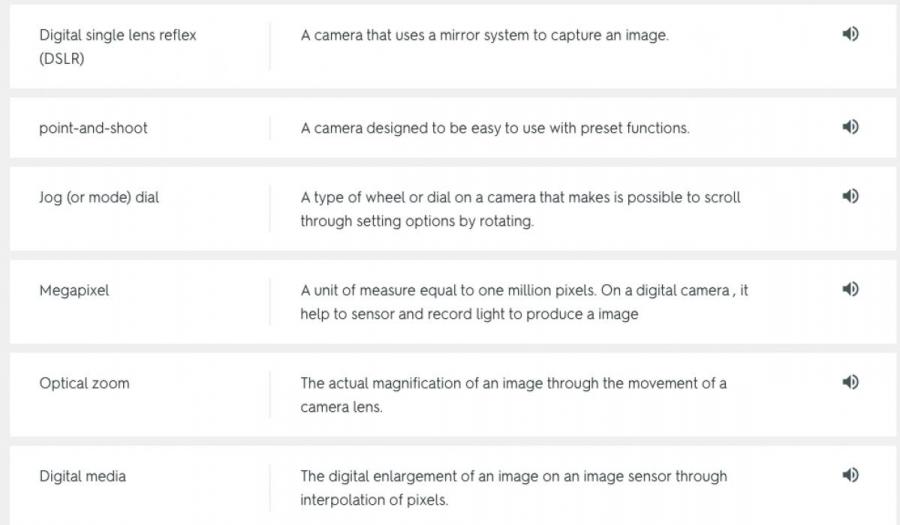The height and width of the screenshot is (525, 900).
Task: Click the 'Digital single lens reflex' term text
Action: click(x=118, y=35)
